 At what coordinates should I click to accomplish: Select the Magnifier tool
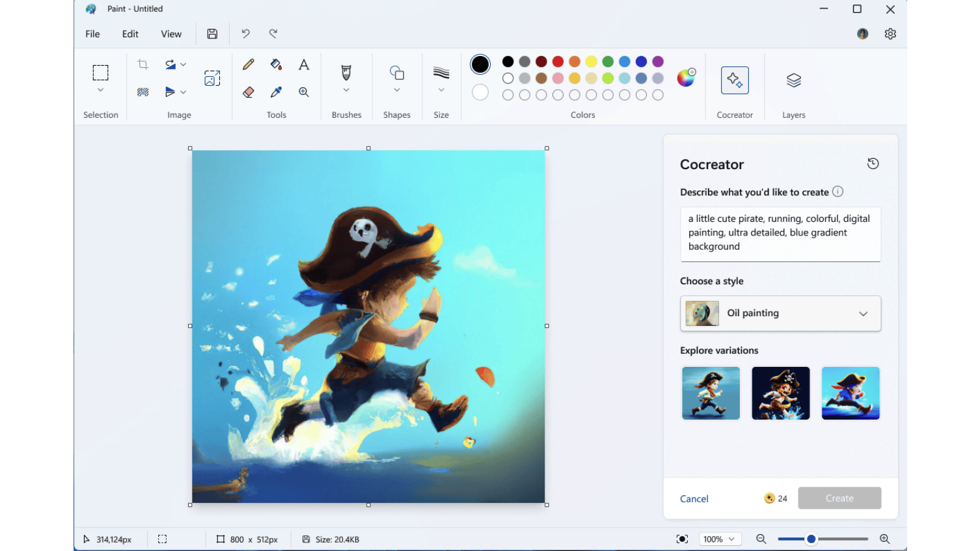pos(304,92)
